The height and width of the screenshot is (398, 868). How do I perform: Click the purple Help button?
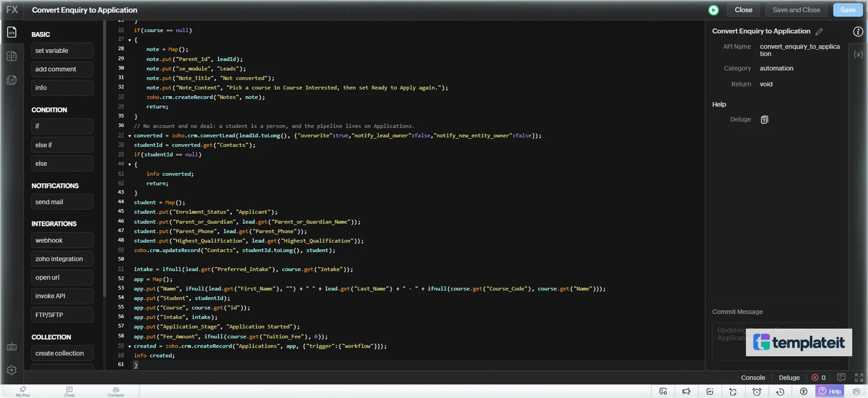[x=830, y=391]
